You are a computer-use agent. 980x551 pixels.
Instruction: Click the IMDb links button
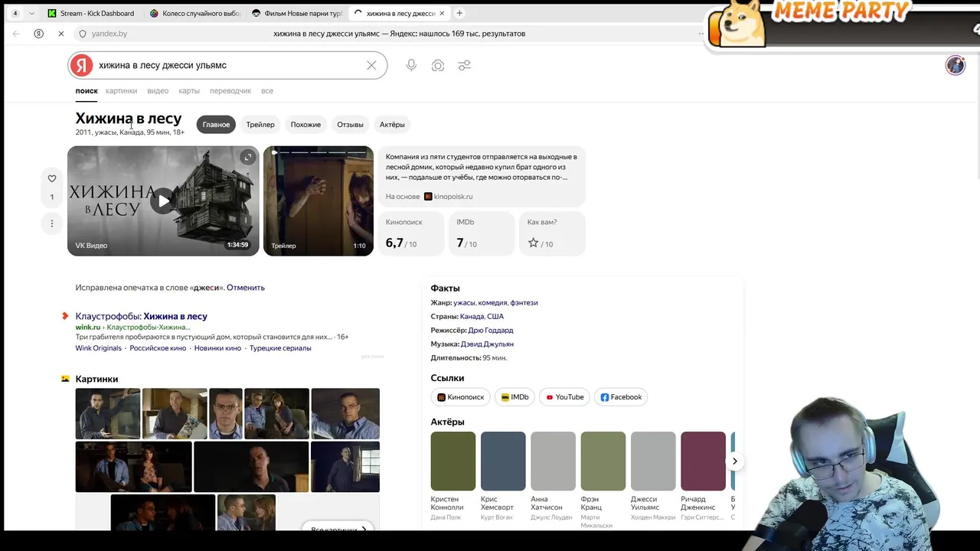pyautogui.click(x=514, y=397)
